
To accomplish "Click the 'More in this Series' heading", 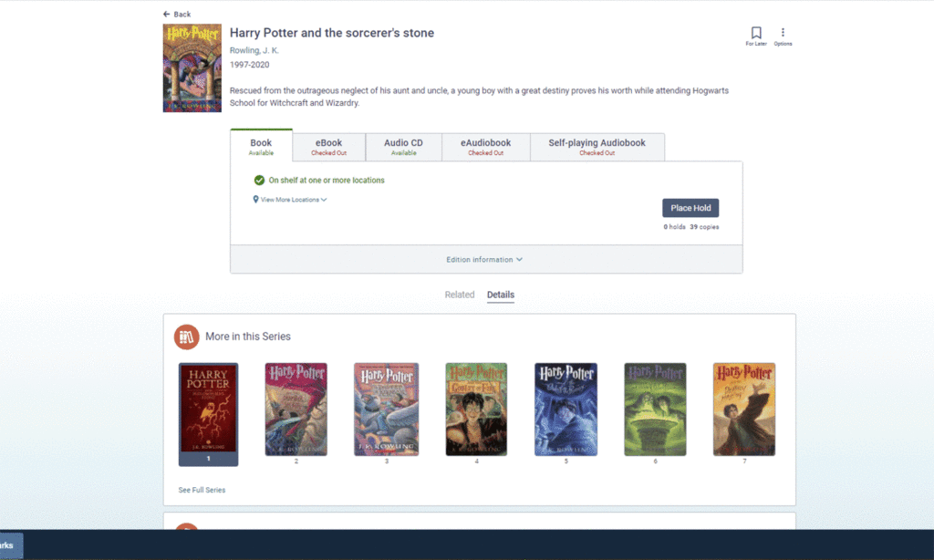I will [x=248, y=337].
